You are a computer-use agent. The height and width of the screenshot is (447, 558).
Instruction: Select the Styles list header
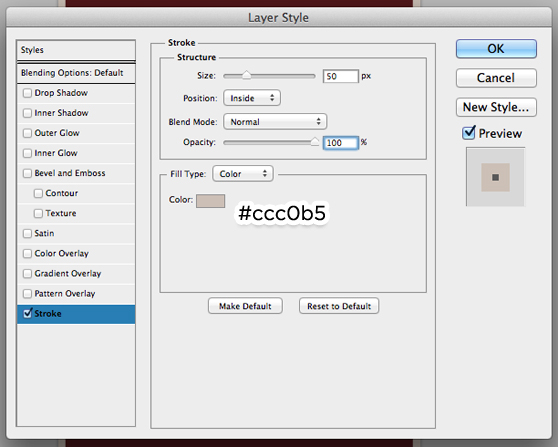[76, 50]
